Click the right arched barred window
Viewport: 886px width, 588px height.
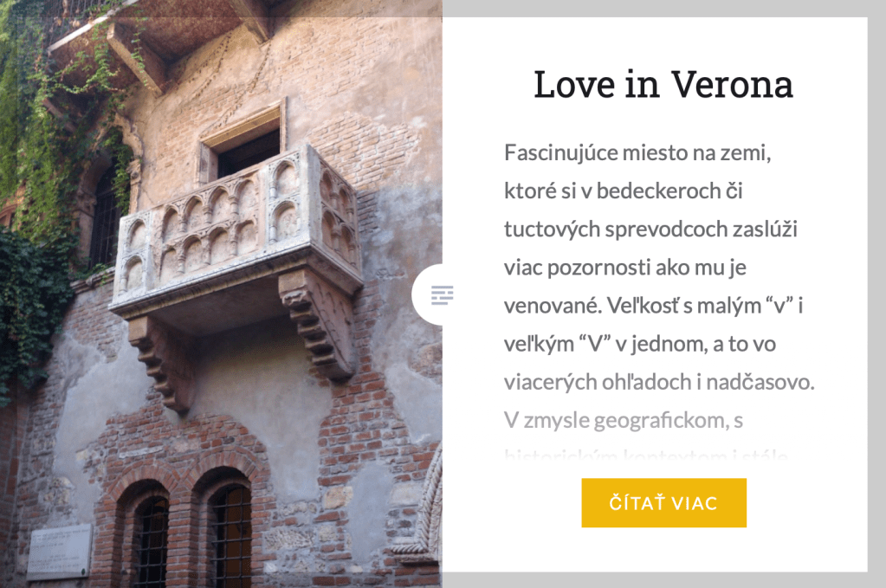point(230,533)
